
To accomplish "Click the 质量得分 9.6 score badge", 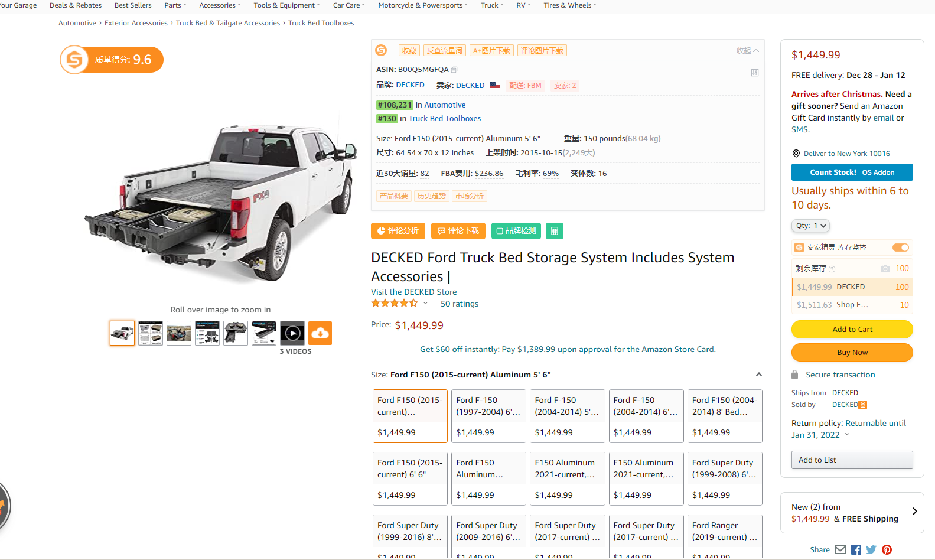I will pyautogui.click(x=112, y=60).
